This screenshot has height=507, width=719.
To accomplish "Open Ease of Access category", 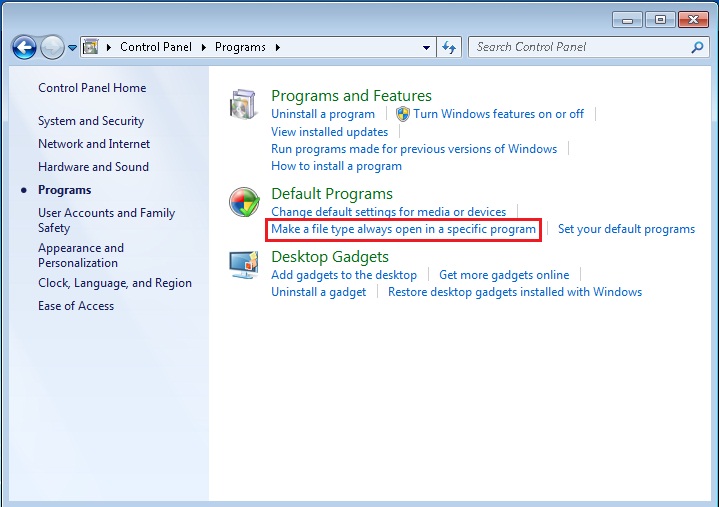I will point(76,306).
